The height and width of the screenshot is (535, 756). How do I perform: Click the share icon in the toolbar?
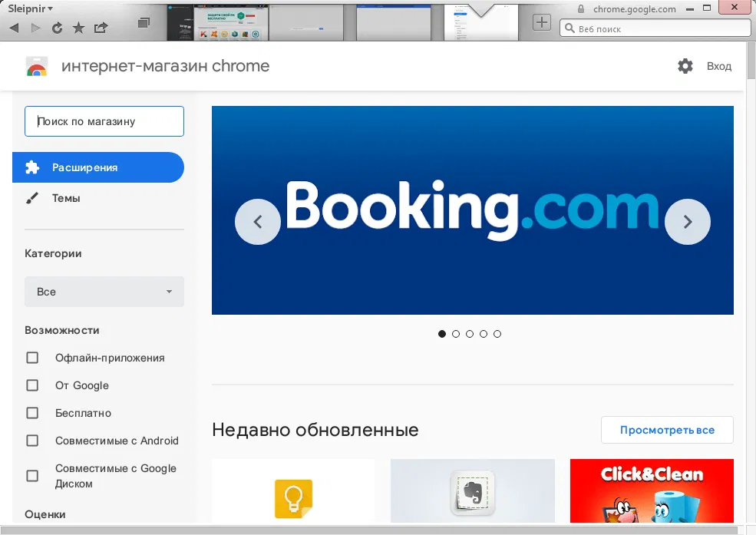click(101, 28)
